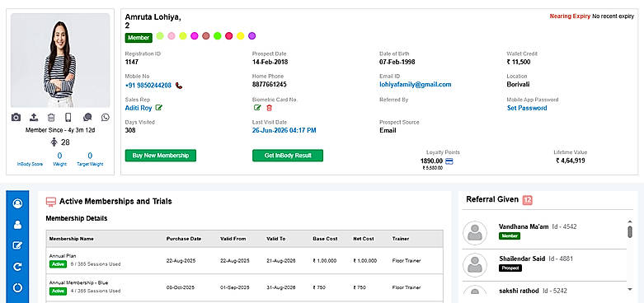
Task: Click the Vandhana Ma'am referral name
Action: [524, 226]
